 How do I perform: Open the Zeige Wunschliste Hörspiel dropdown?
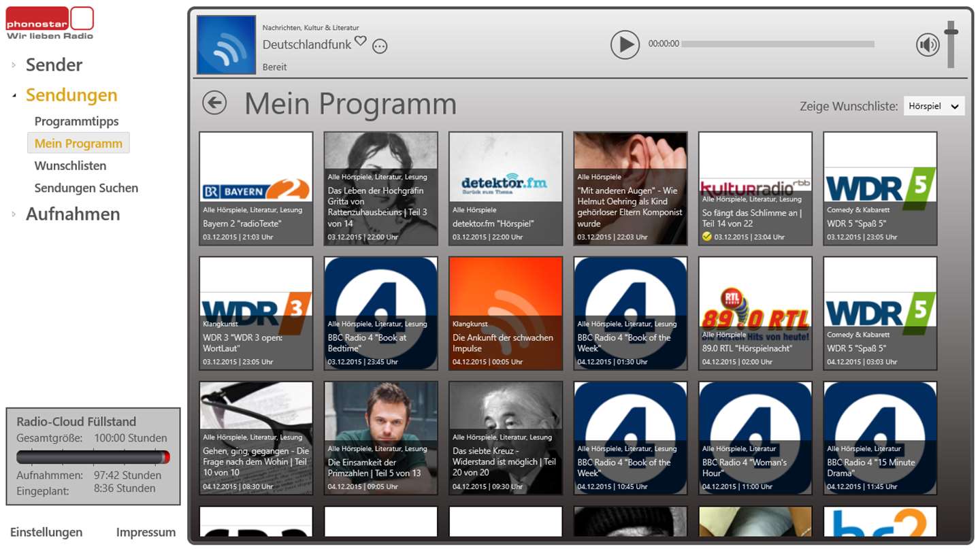coord(934,106)
